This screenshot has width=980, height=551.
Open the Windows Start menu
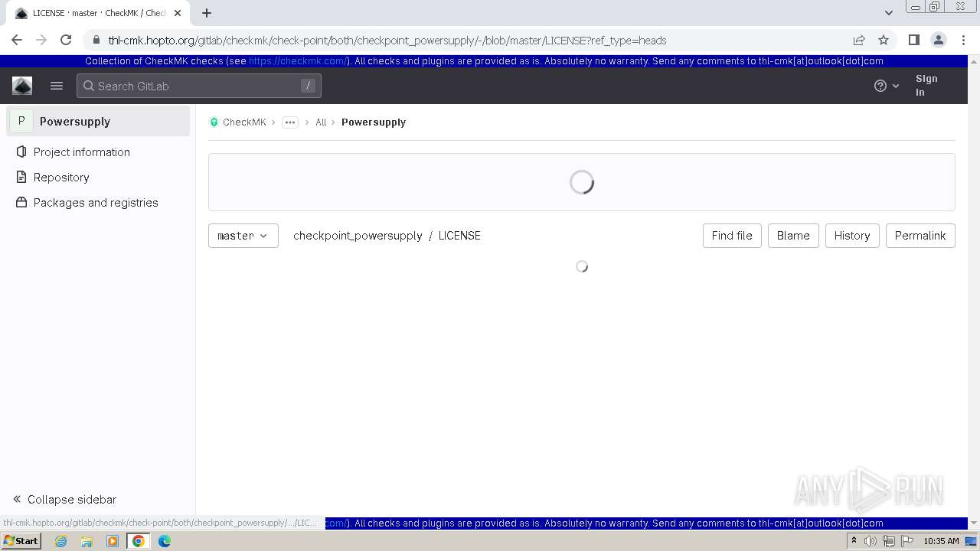tap(21, 541)
